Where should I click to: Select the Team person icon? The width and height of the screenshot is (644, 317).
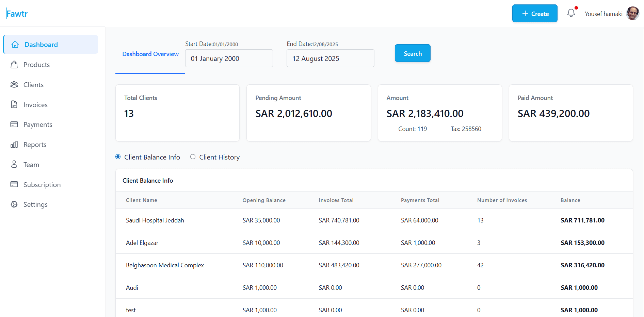pyautogui.click(x=14, y=164)
